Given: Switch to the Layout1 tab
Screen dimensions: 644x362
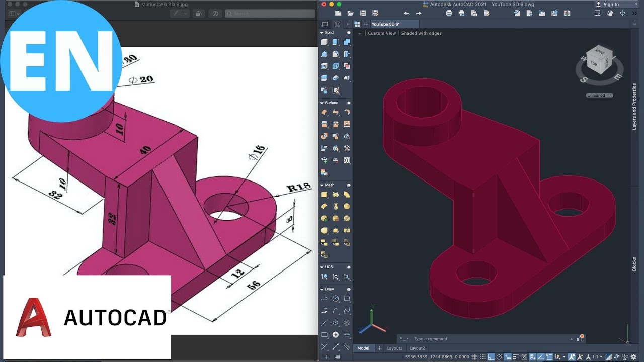Looking at the screenshot, I should pyautogui.click(x=394, y=348).
